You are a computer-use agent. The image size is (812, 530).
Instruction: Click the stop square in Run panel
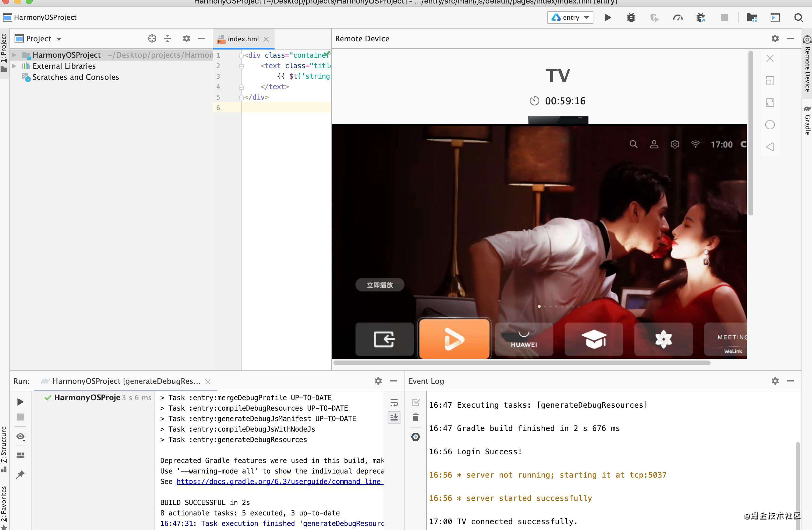click(20, 417)
